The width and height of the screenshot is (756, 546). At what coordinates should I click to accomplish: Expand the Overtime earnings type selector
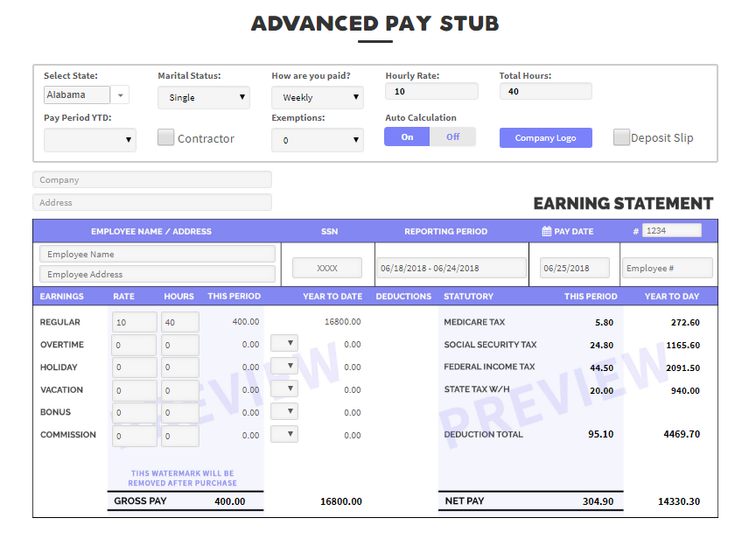[283, 343]
